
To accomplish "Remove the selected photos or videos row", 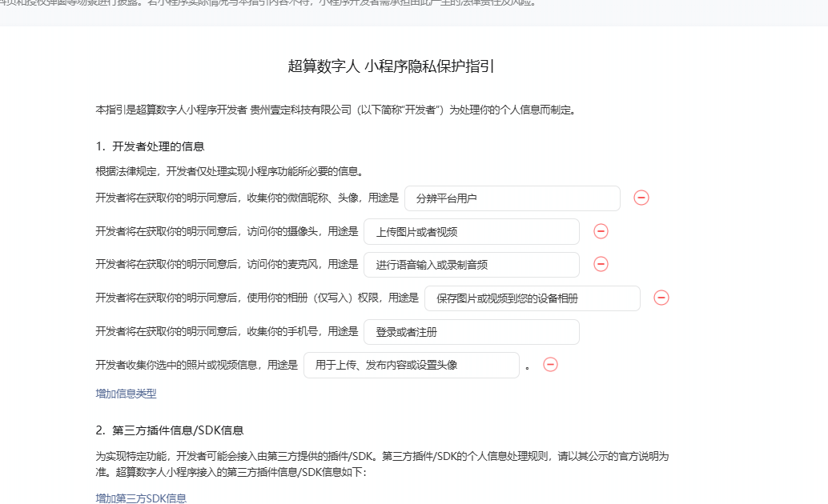I will coord(550,365).
